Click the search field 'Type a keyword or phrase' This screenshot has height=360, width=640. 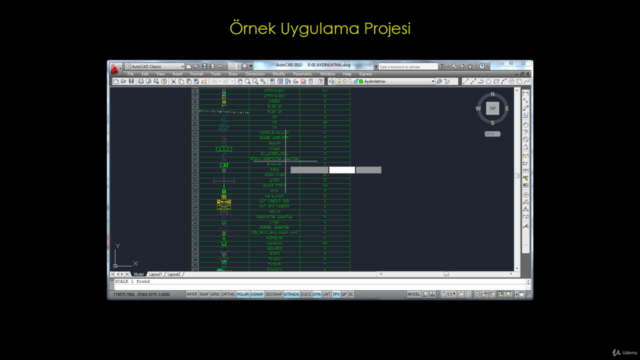(408, 67)
